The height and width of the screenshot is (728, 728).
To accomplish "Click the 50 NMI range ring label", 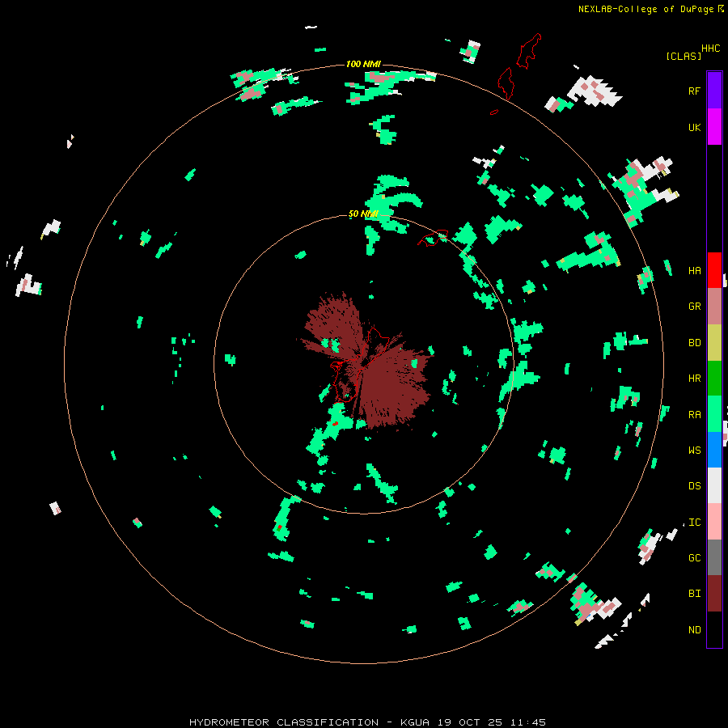I will pos(363,214).
